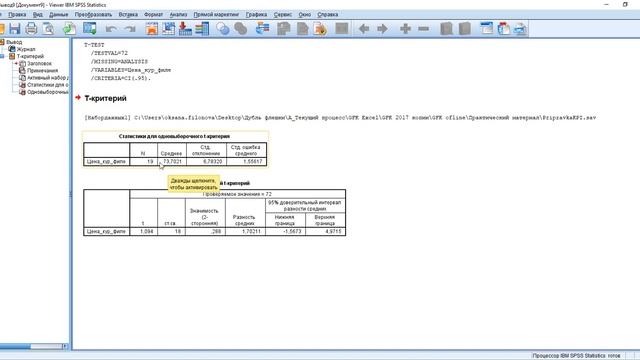Viewport: 640px width, 360px height.
Task: Click the outline pane horizontal scrollbar thumb
Action: [x=15, y=347]
